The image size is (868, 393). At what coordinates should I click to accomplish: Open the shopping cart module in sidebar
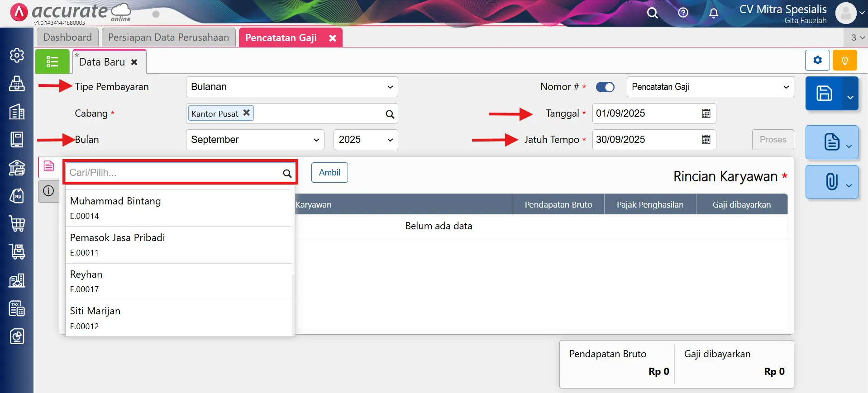point(17,223)
